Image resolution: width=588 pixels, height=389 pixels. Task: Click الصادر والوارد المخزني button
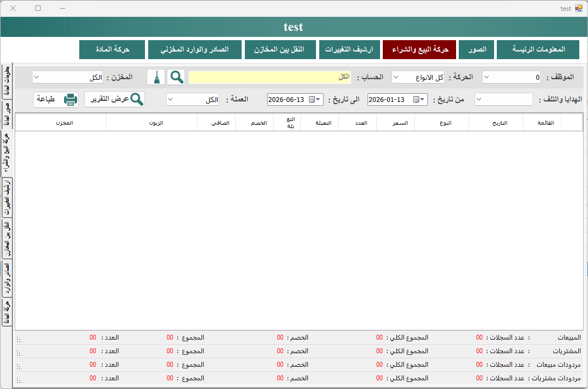point(194,49)
